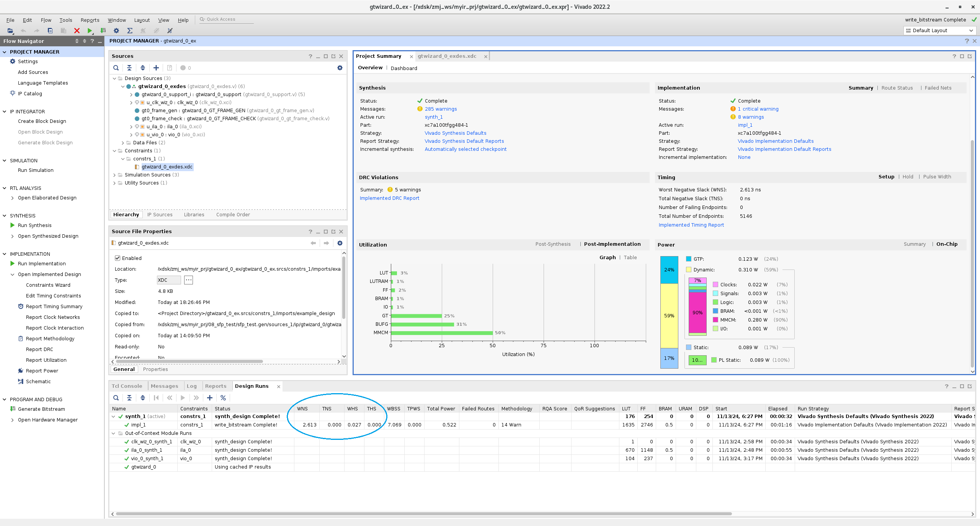
Task: Toggle the Enabled checkbox for gtwizard_0_exdes.xdc
Action: pos(118,258)
